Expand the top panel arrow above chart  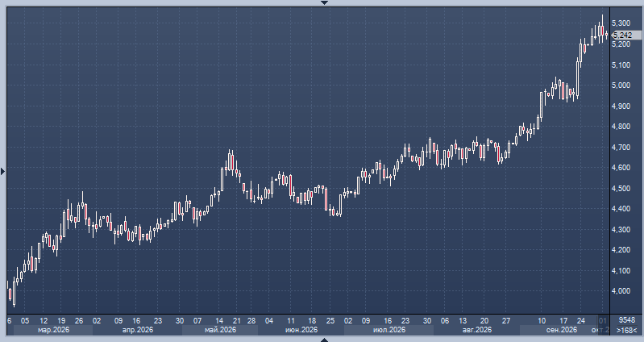(x=324, y=2)
